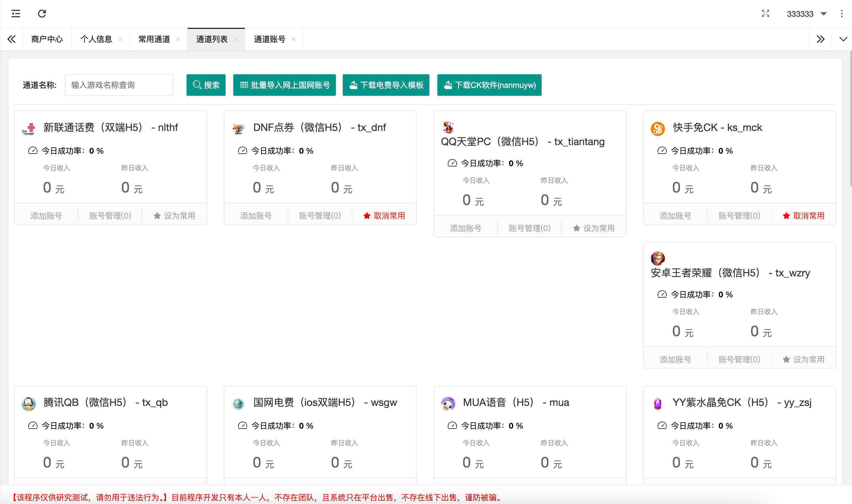
Task: Click the sidebar collapse icon top left
Action: (16, 14)
